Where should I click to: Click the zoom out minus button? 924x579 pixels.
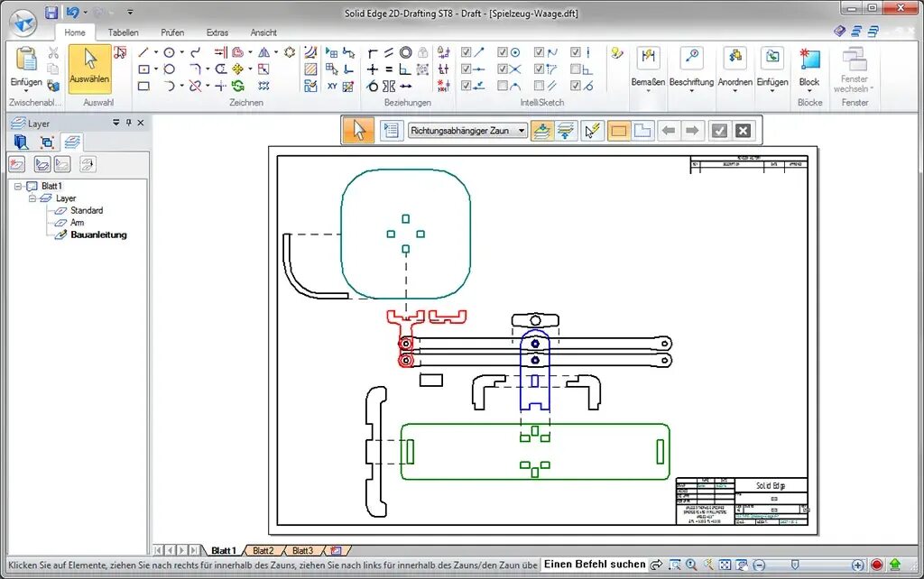click(x=759, y=565)
